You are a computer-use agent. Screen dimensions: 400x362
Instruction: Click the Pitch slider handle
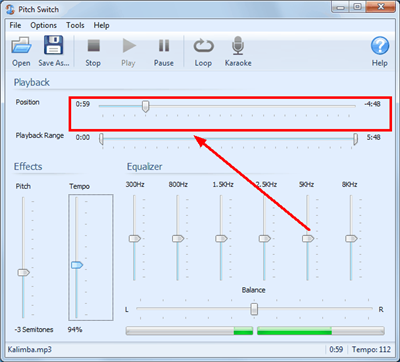(x=23, y=273)
